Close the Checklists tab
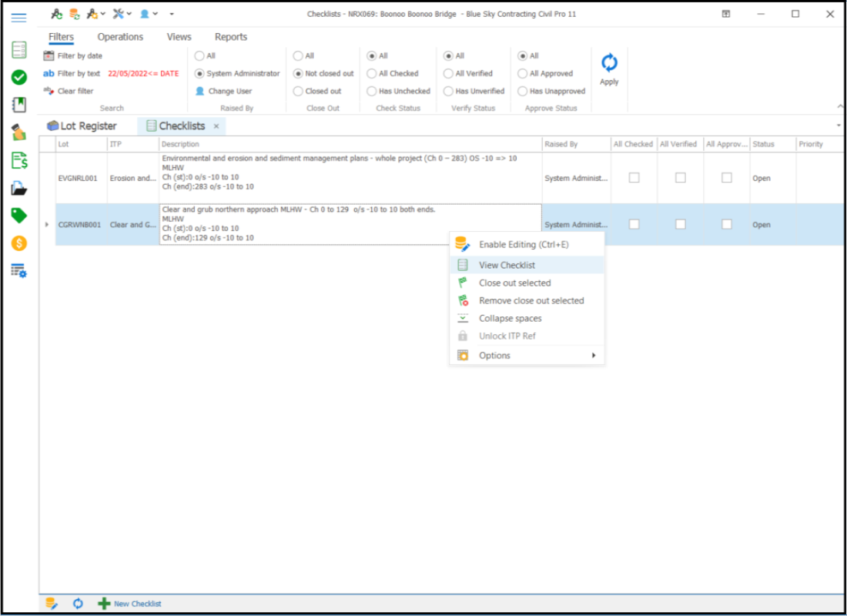847x616 pixels. tap(216, 126)
